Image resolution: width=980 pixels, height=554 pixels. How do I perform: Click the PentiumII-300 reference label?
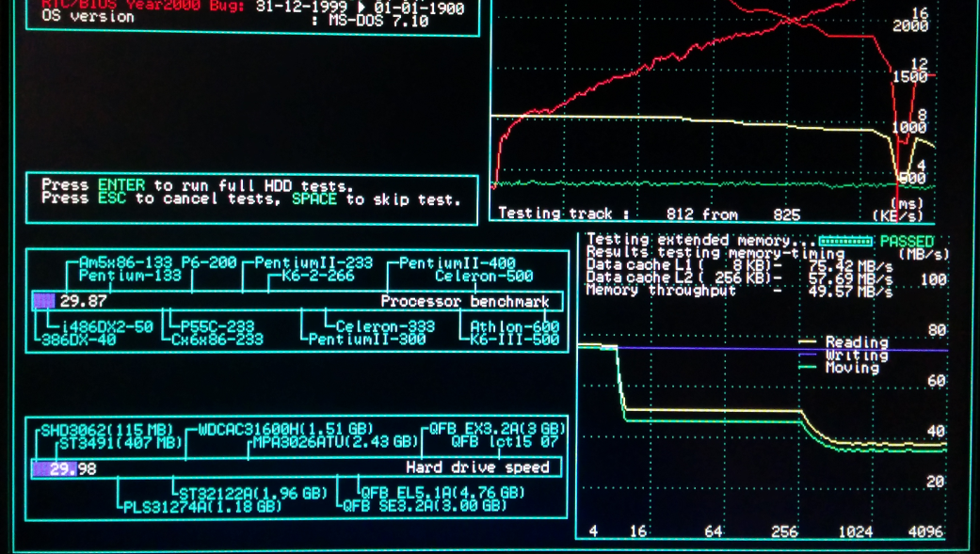click(367, 340)
